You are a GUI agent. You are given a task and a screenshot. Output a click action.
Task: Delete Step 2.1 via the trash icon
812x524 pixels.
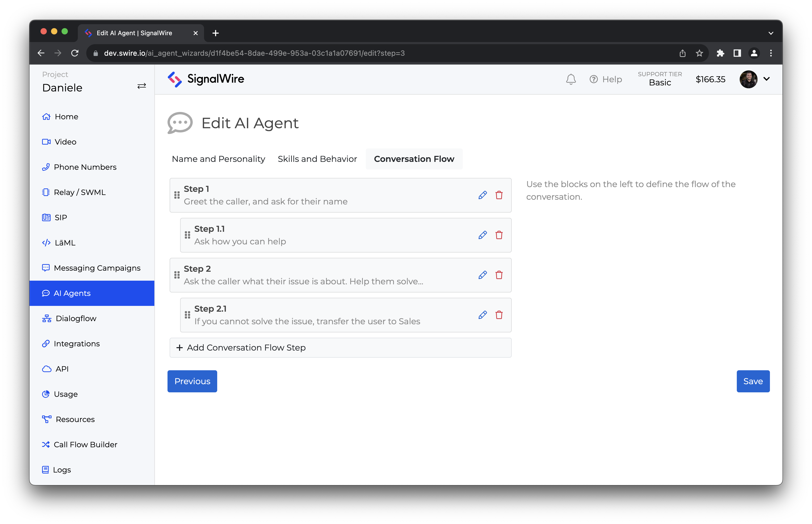click(499, 315)
